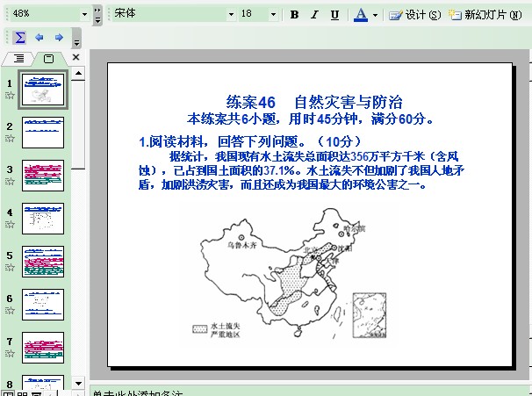Toggle underline formatting
Image resolution: width=532 pixels, height=396 pixels.
tap(334, 15)
